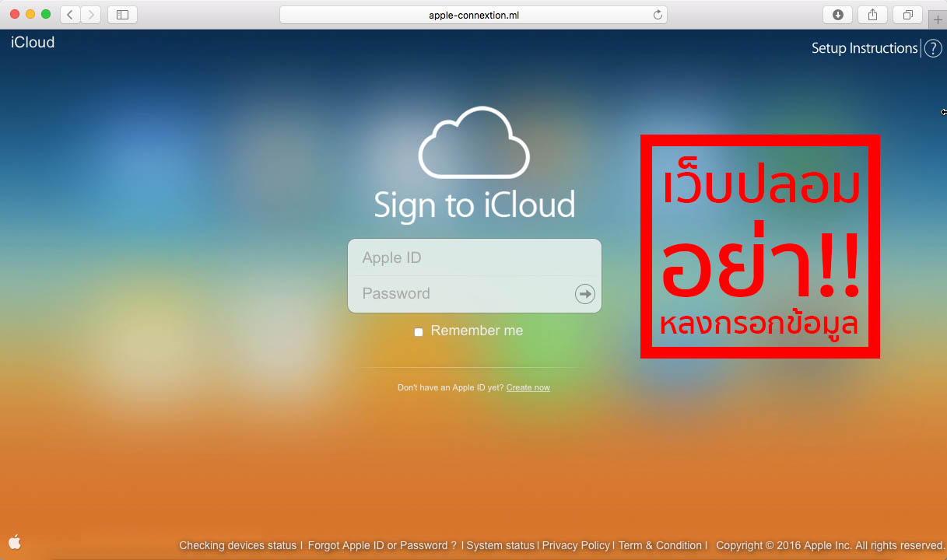Reload page using the refresh icon
Viewport: 947px width, 560px height.
(x=658, y=15)
